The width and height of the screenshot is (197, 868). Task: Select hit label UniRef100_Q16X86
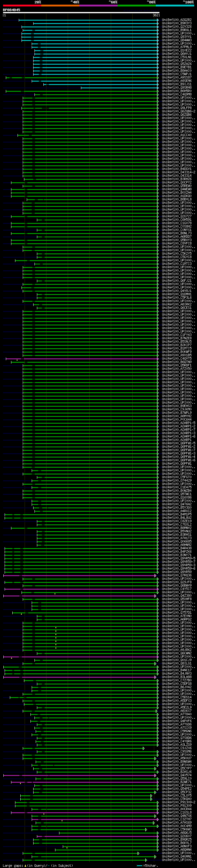click(177, 497)
